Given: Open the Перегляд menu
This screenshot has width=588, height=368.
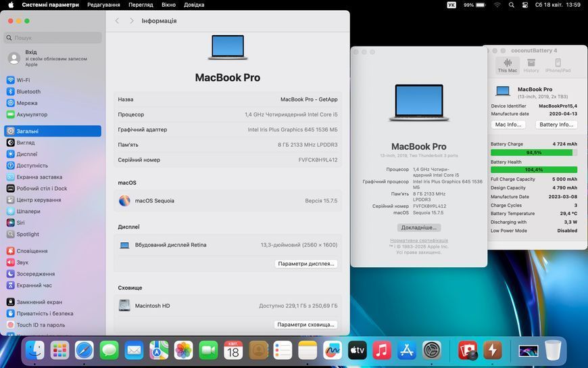Looking at the screenshot, I should point(141,5).
